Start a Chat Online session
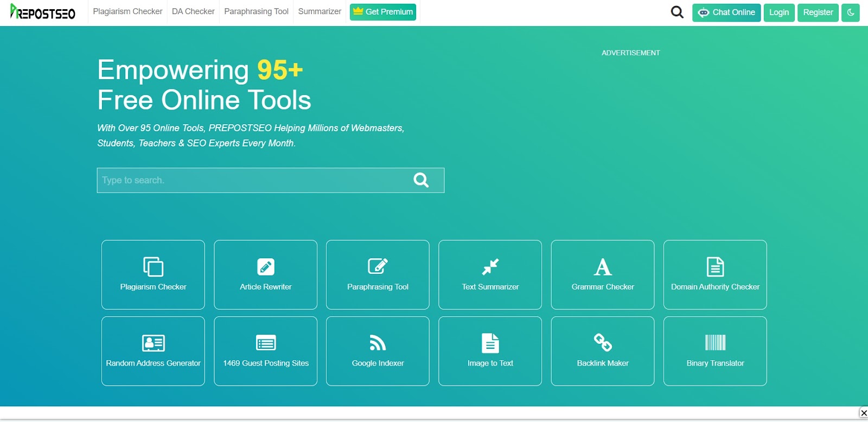Viewport: 868px width, 422px height. tap(726, 12)
